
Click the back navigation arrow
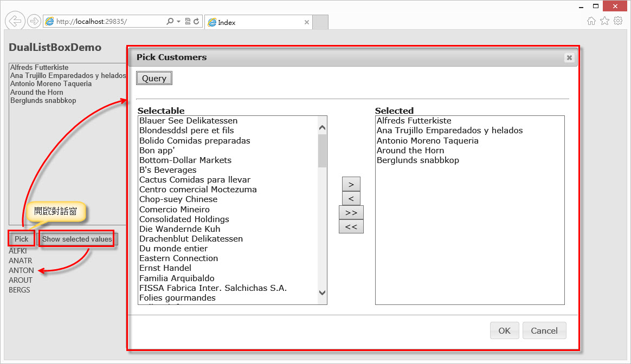coord(15,21)
